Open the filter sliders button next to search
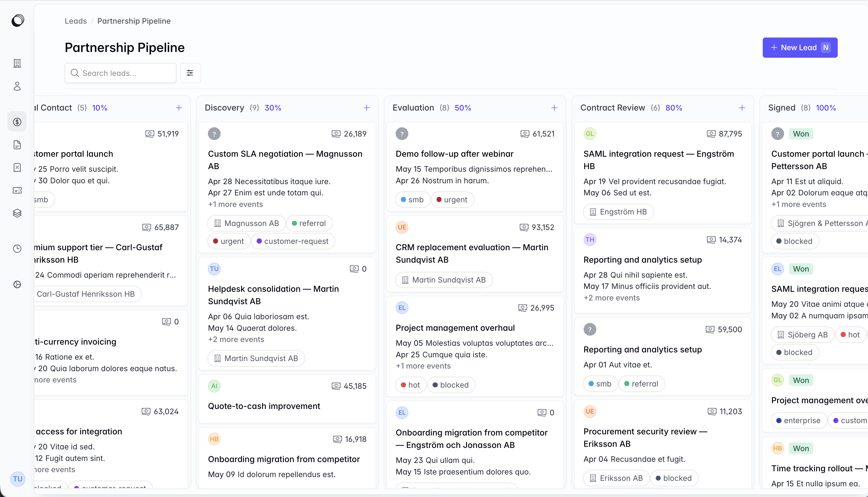 click(x=190, y=73)
